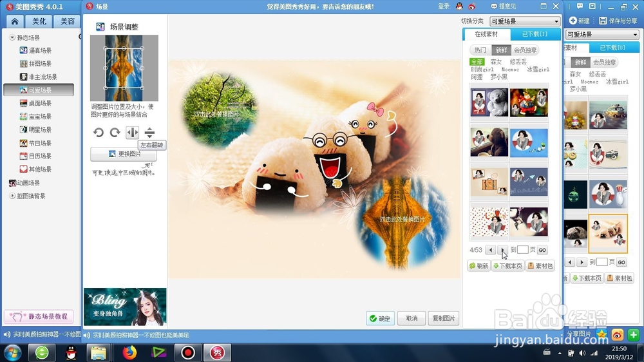Screen dimensions: 644x362
Task: Click the 刷新 refresh button
Action: click(479, 266)
